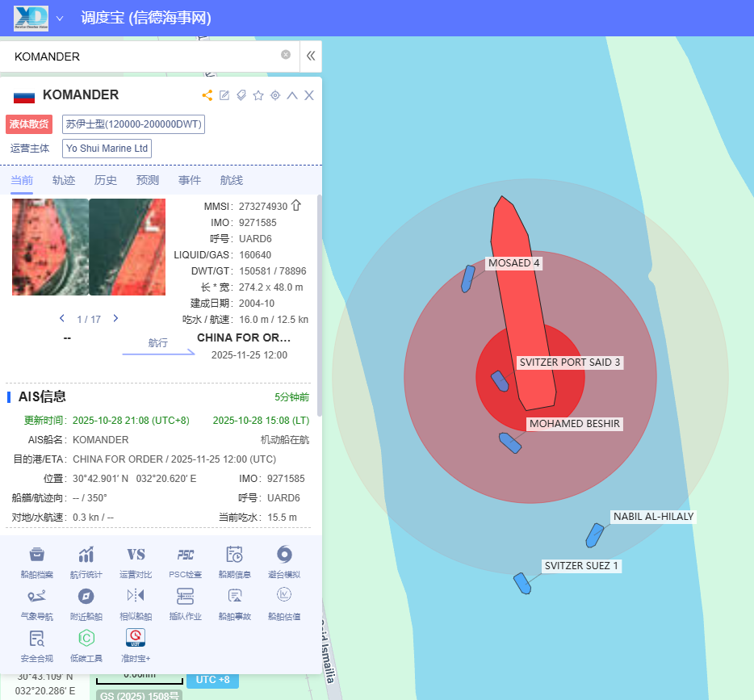The image size is (754, 700).
Task: Show next ship photo with right arrow
Action: click(x=115, y=319)
